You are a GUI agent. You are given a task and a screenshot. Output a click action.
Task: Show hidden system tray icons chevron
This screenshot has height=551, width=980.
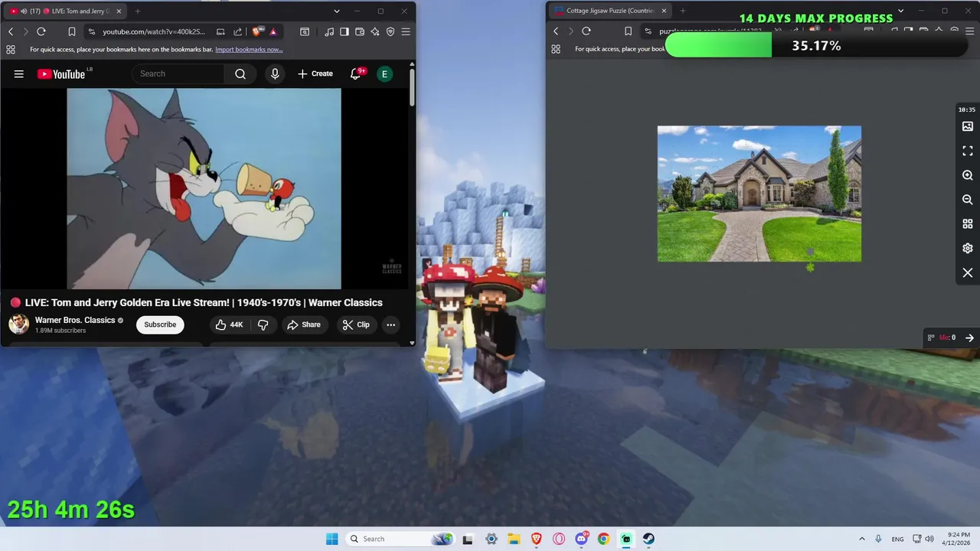point(861,539)
